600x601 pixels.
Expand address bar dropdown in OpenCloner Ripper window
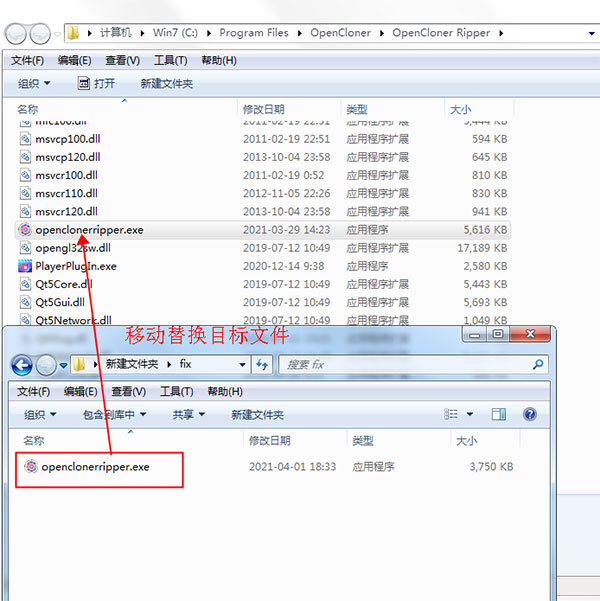pyautogui.click(x=592, y=34)
